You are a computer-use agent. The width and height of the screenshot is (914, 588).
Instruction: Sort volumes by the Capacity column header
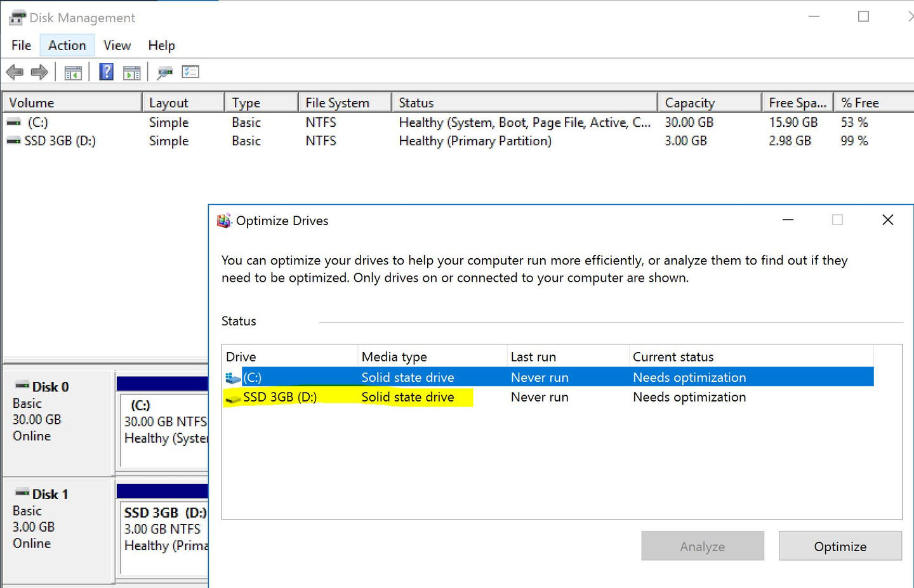[710, 103]
